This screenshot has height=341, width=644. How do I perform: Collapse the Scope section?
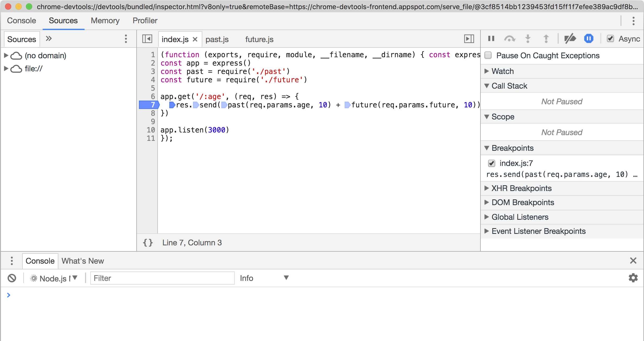(487, 117)
